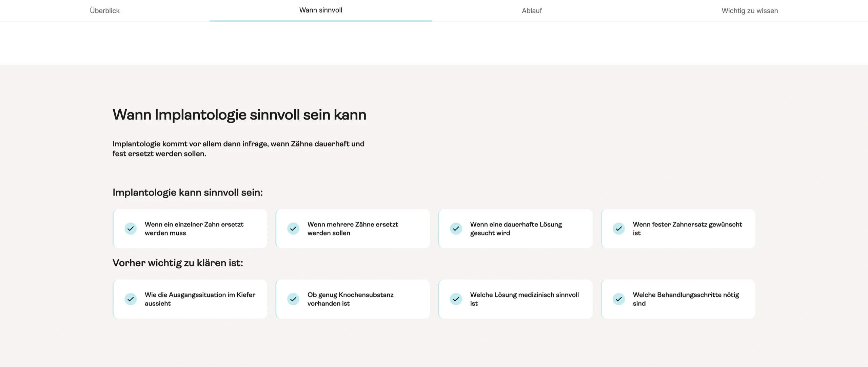Click checkmark icon beside 'einzelner Zahn ersetzt'
Viewport: 868px width, 367px height.
[x=131, y=229]
